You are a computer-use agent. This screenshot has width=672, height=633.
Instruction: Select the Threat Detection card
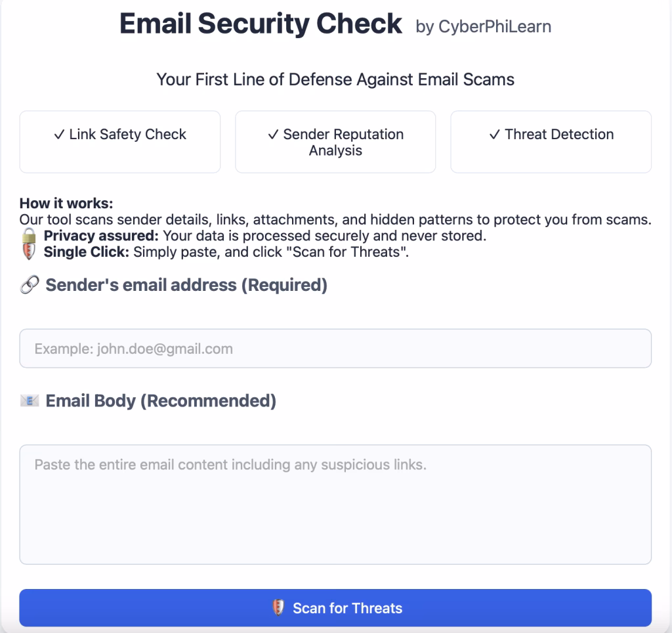551,142
